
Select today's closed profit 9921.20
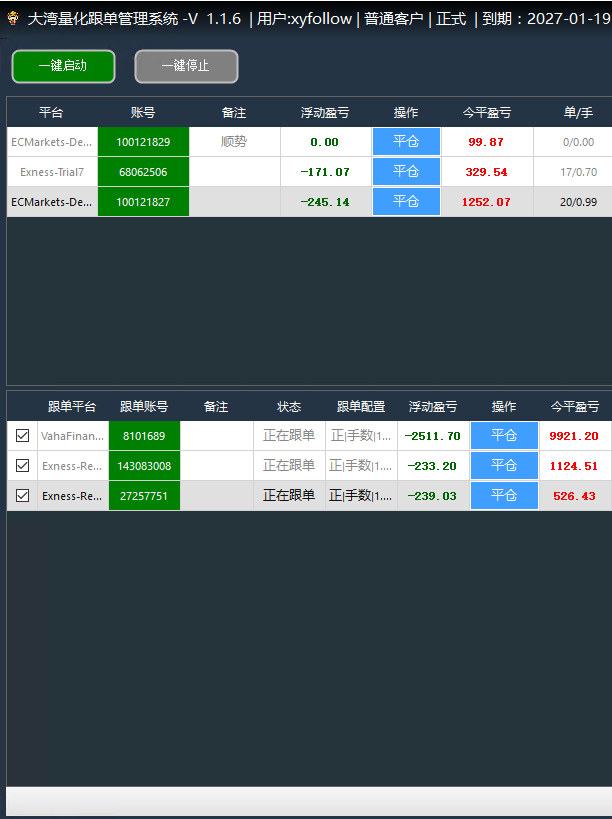click(x=574, y=436)
